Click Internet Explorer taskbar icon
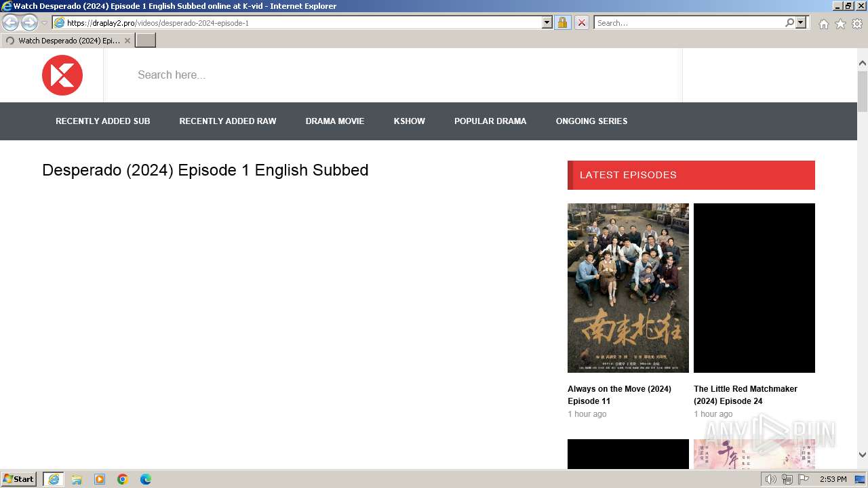This screenshot has width=868, height=488. pyautogui.click(x=54, y=479)
